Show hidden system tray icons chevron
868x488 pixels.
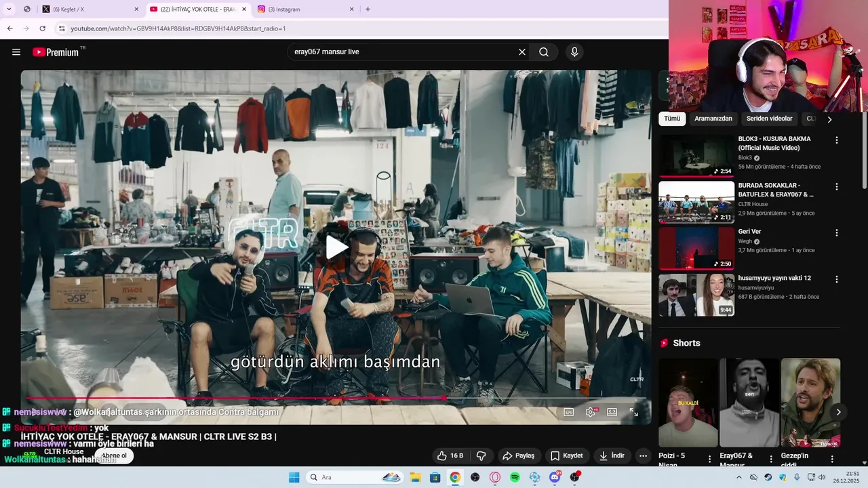pyautogui.click(x=739, y=477)
